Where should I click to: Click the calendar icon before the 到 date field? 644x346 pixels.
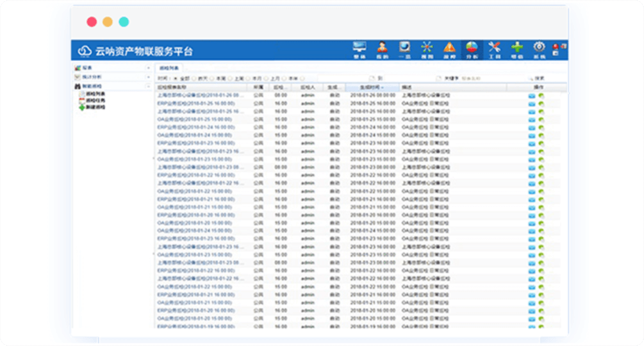[x=372, y=78]
